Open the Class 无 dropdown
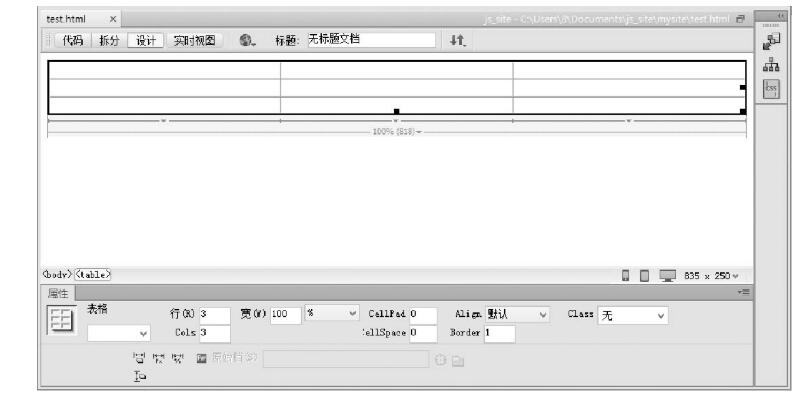This screenshot has width=807, height=395. click(633, 316)
